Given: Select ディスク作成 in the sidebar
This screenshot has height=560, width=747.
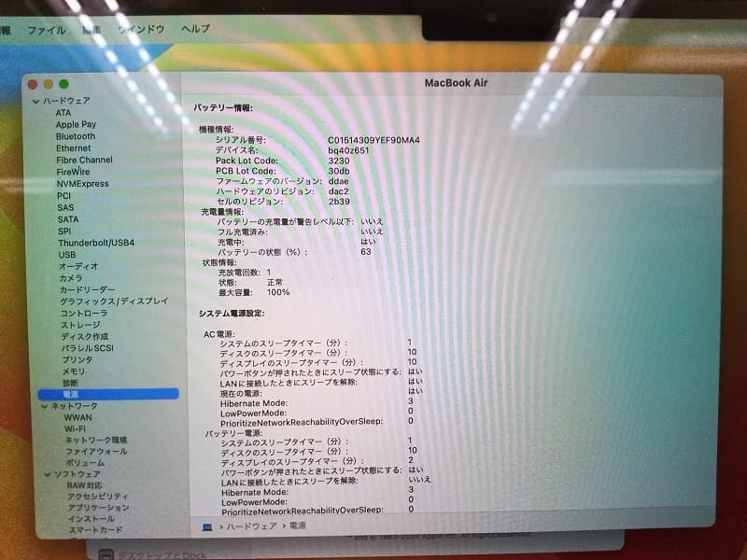Looking at the screenshot, I should tap(85, 337).
